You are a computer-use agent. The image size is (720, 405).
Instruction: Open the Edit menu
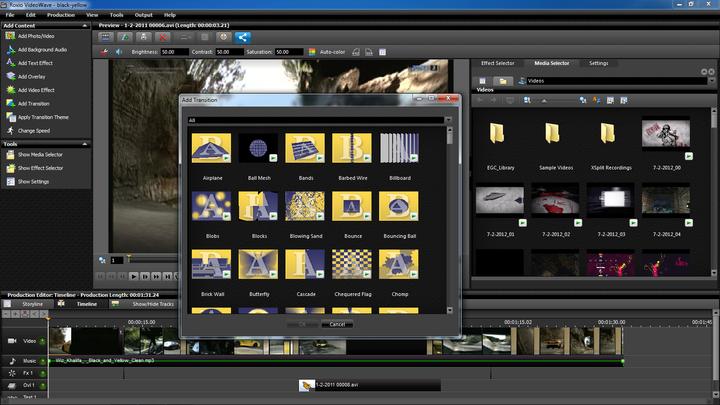[x=30, y=15]
